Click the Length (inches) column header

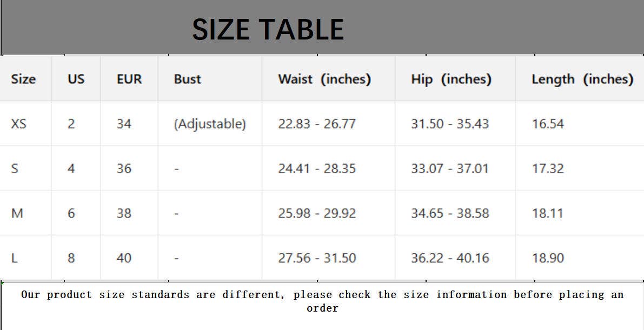click(x=582, y=79)
